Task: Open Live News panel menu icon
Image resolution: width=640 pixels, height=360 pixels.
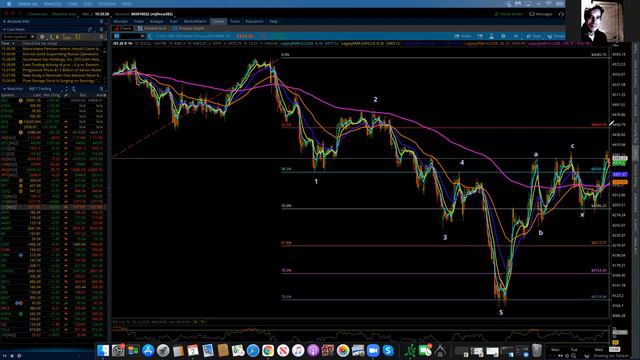Action: 102,29
